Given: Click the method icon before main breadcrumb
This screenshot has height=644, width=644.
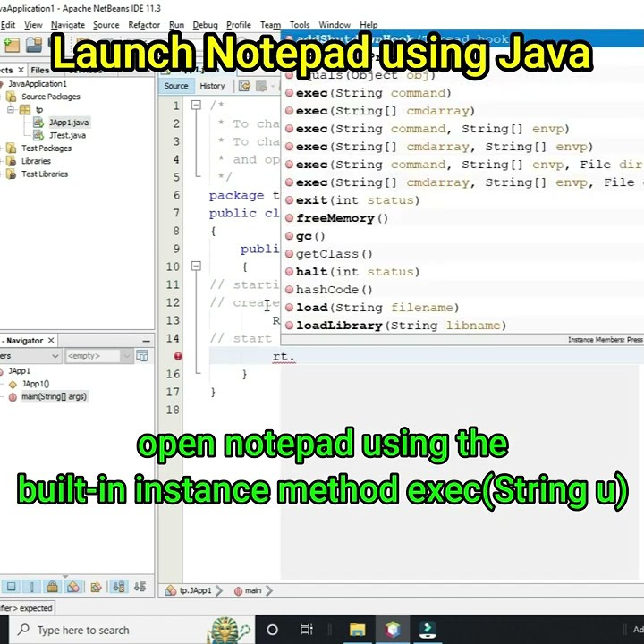Looking at the screenshot, I should pos(238,591).
